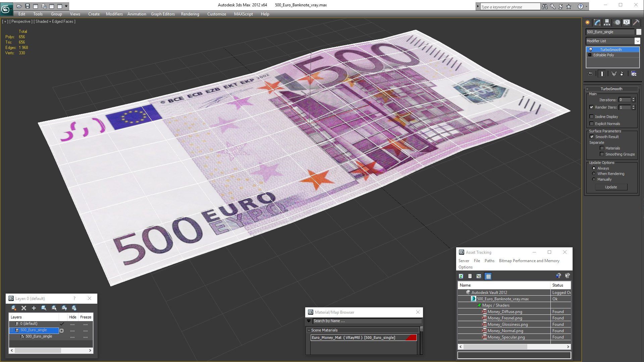
Task: Open Configure Modifier Sets icon
Action: tap(634, 74)
